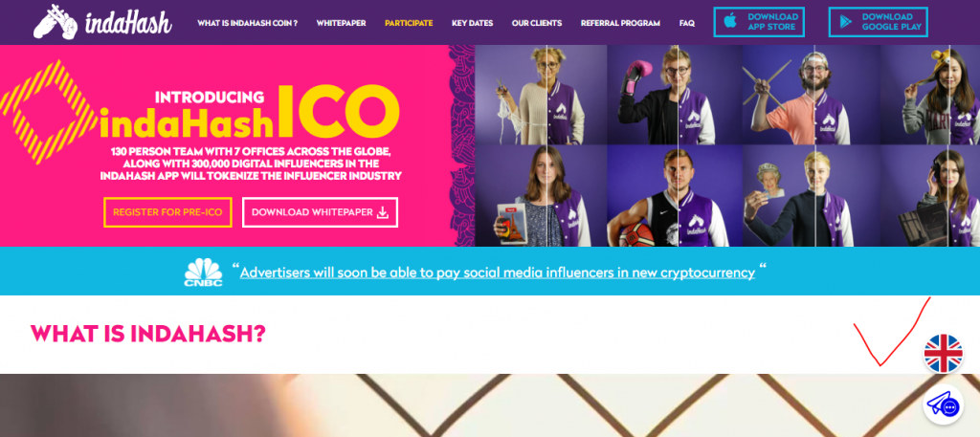980x437 pixels.
Task: Open the Telegram chat bubble icon
Action: 944,405
